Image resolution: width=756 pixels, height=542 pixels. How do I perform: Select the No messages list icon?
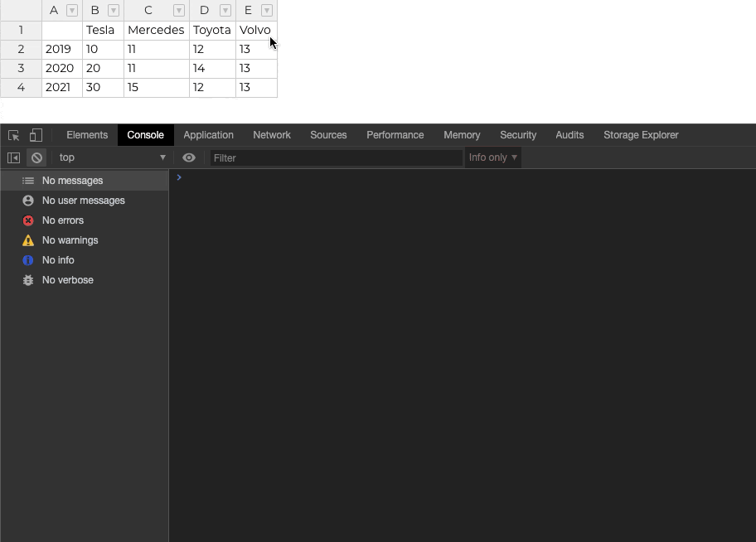point(28,181)
